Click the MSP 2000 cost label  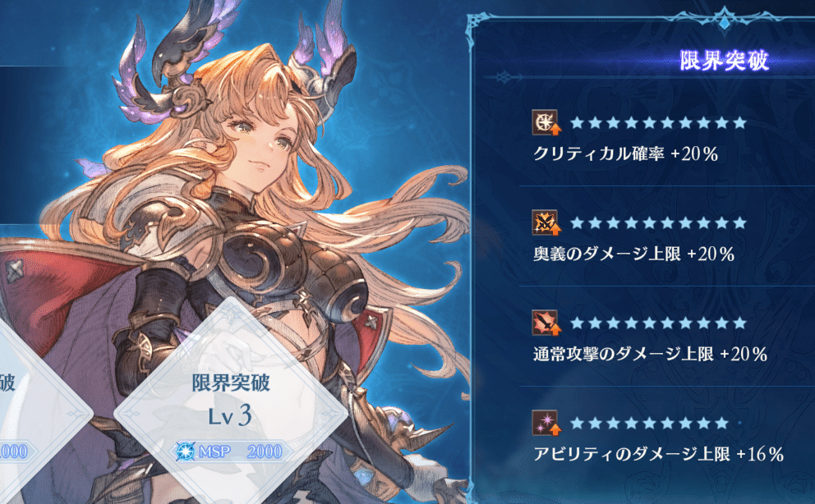click(x=238, y=451)
